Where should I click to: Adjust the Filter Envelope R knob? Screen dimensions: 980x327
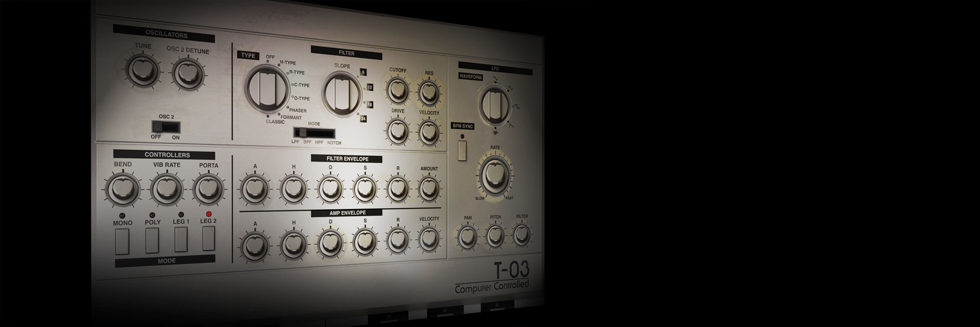(398, 189)
